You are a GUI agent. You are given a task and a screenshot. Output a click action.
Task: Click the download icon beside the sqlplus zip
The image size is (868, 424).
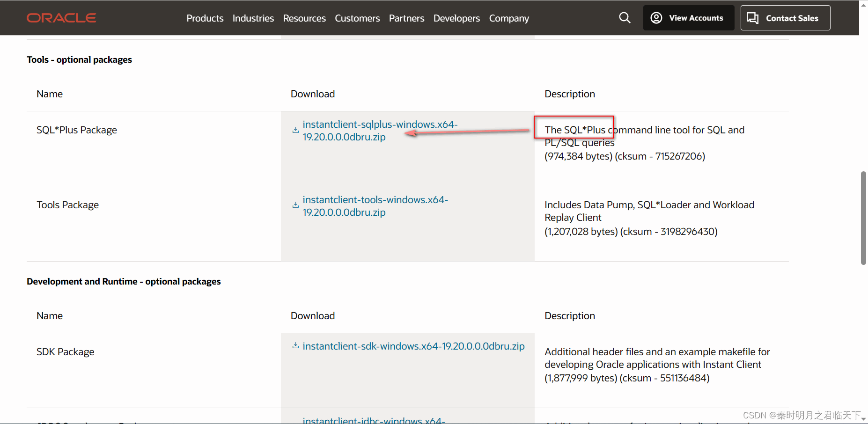[295, 131]
